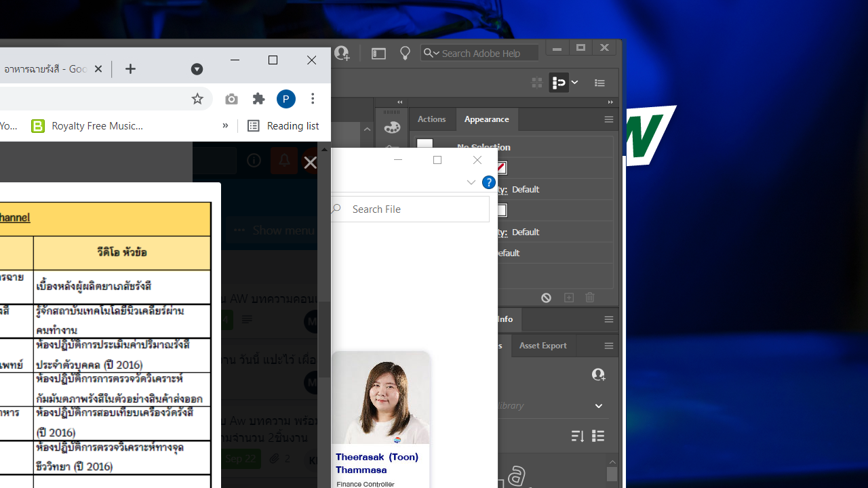868x488 pixels.
Task: Open the Chrome profile avatar P
Action: 286,99
